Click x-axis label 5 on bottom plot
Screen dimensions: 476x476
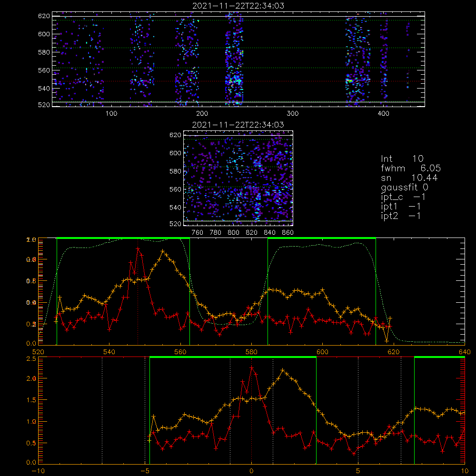(358, 471)
